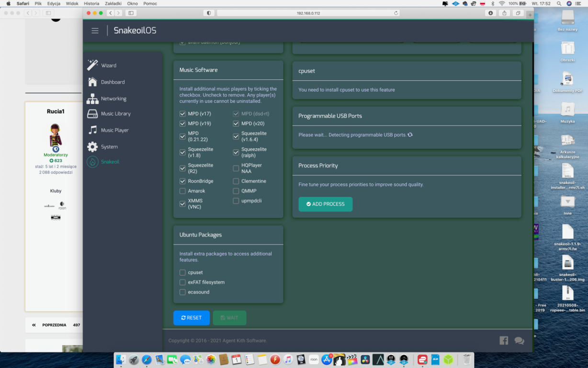Click the Dashboard house icon
This screenshot has height=368, width=588.
(92, 82)
